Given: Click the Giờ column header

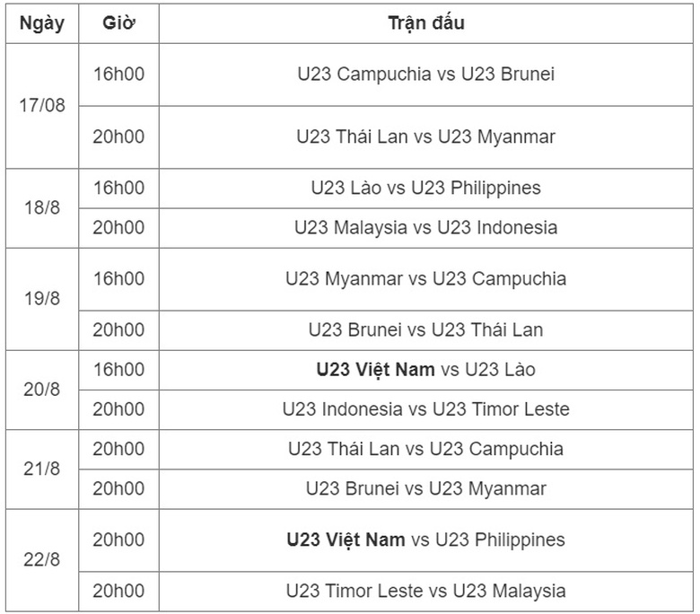Looking at the screenshot, I should 118,23.
